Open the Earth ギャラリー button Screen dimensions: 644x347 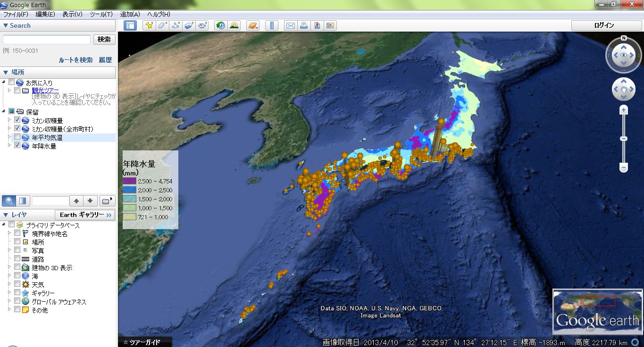pyautogui.click(x=85, y=215)
